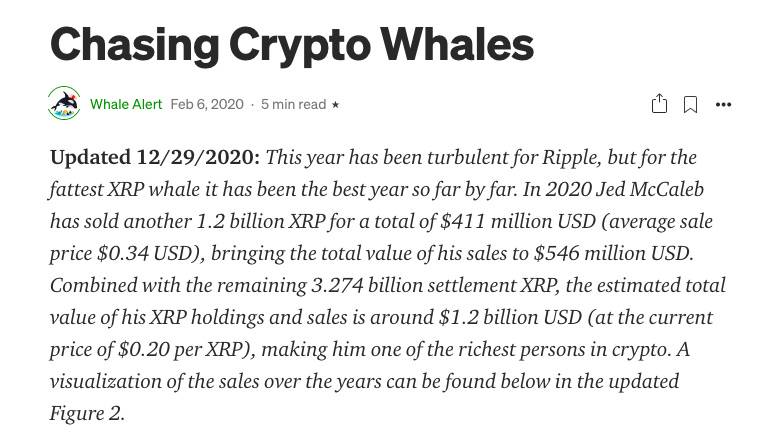Screen dimensions: 764x446
Task: Click the member-only star icon
Action: pos(336,104)
